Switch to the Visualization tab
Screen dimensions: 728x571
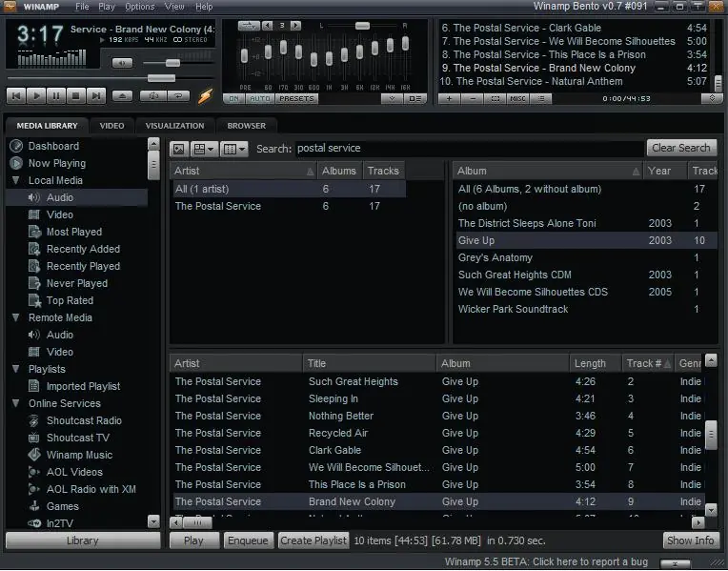click(174, 126)
